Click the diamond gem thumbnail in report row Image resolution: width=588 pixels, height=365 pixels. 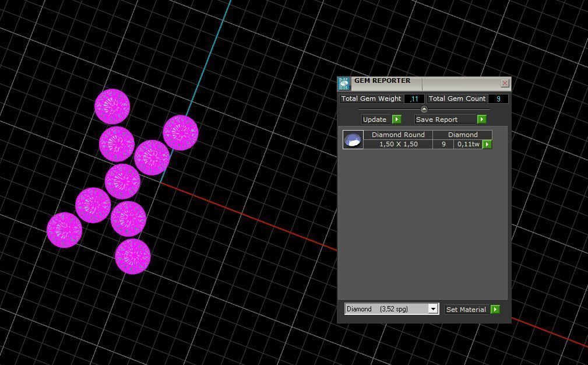click(x=353, y=139)
